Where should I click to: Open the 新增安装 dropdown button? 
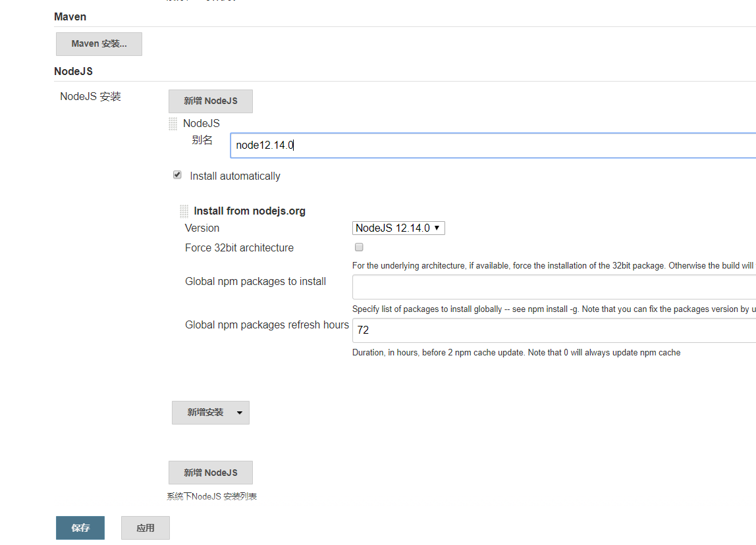coord(211,413)
